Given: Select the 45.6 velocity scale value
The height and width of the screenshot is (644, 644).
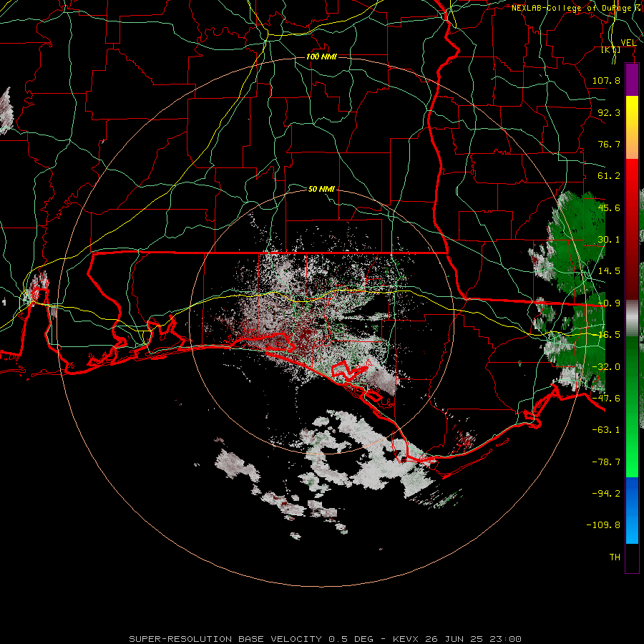Looking at the screenshot, I should tap(609, 208).
